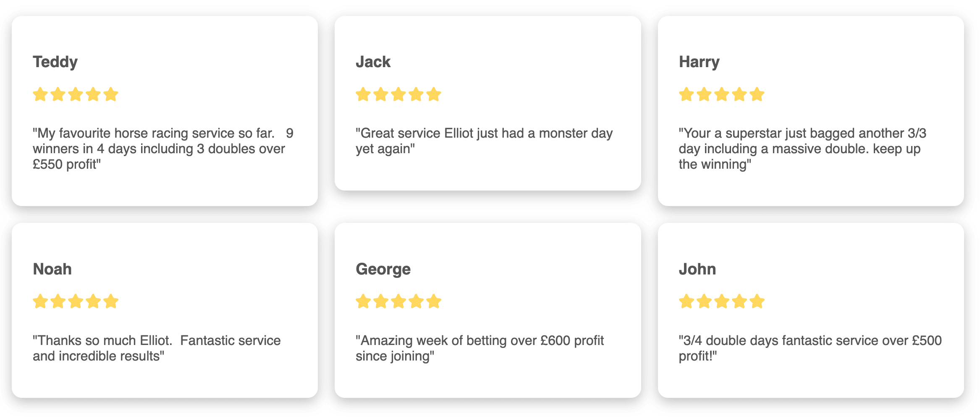Click the reviewer name Teddy
The image size is (980, 418).
[55, 62]
